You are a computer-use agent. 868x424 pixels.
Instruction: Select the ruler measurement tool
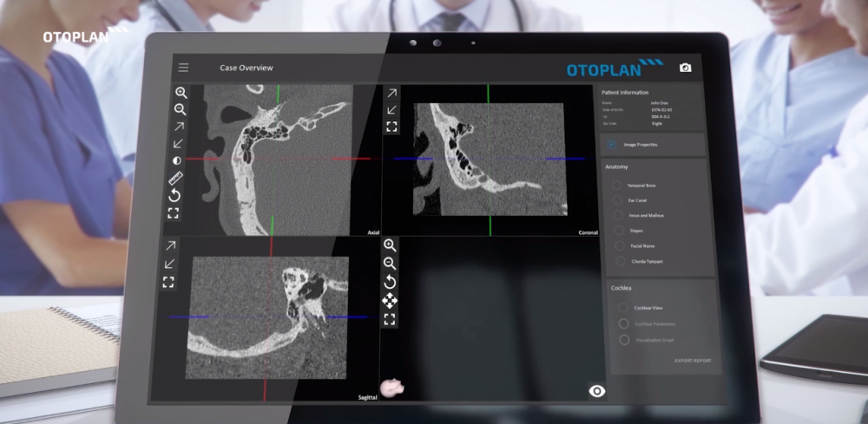pos(175,178)
